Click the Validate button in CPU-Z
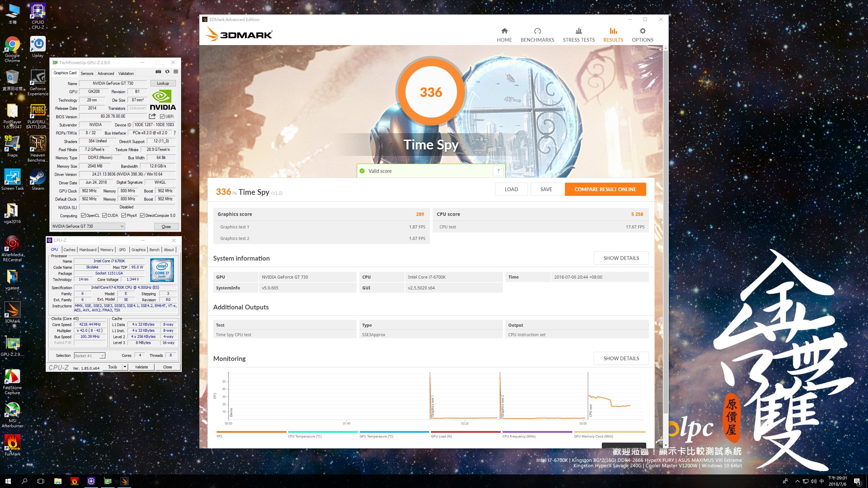This screenshot has width=868, height=488. [141, 367]
